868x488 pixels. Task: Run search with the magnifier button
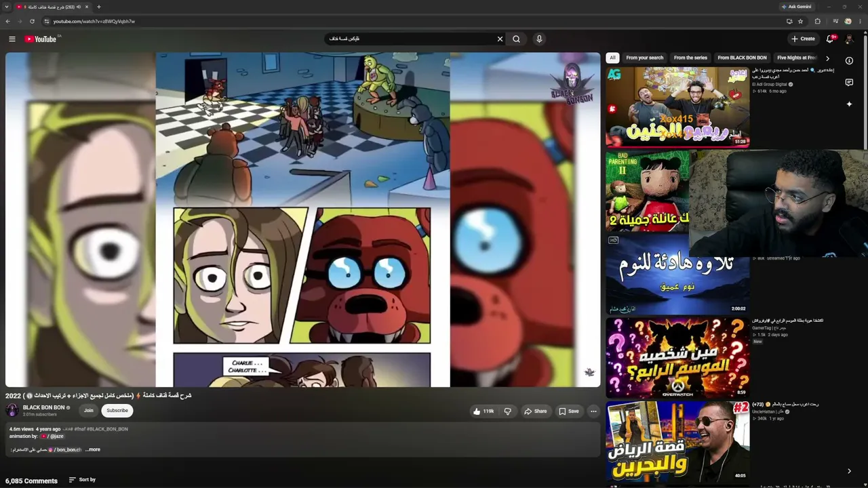click(x=516, y=39)
